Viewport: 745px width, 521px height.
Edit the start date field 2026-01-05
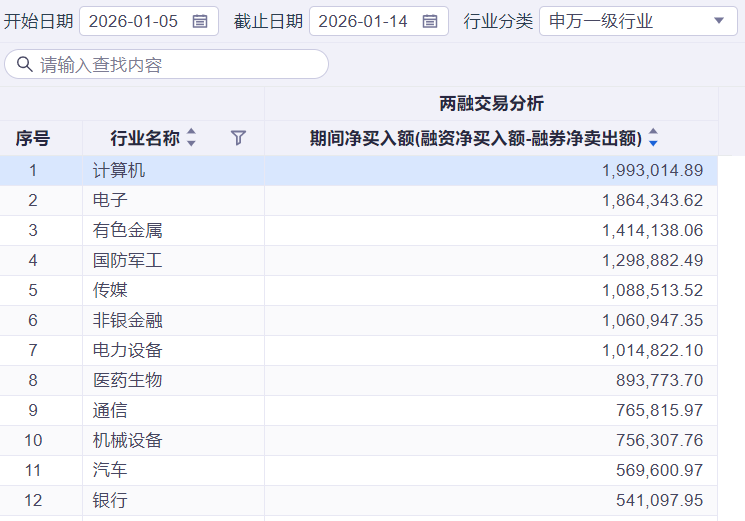(149, 21)
